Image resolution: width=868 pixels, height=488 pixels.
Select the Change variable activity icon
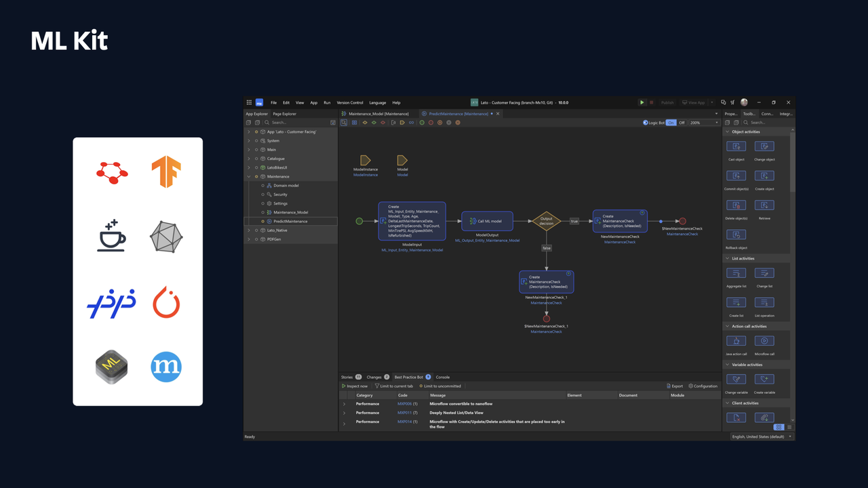pyautogui.click(x=736, y=380)
